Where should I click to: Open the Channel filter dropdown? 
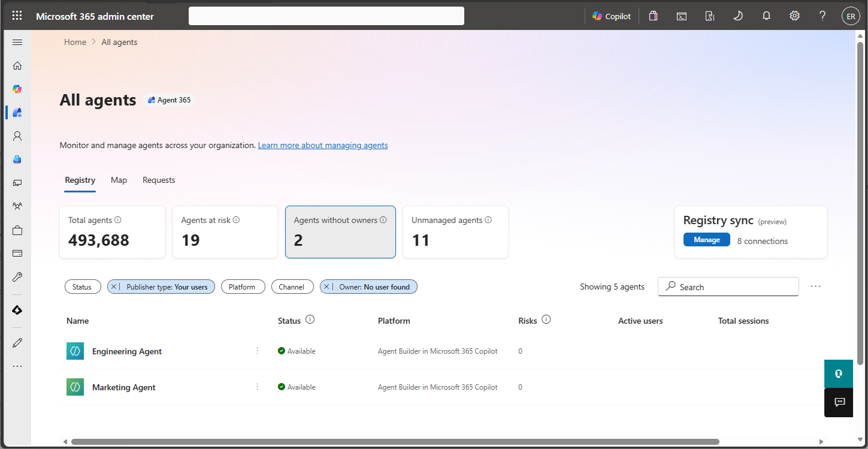(x=292, y=287)
